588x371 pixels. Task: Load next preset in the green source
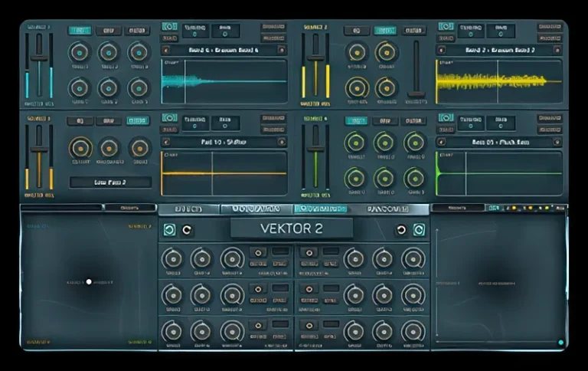click(557, 142)
